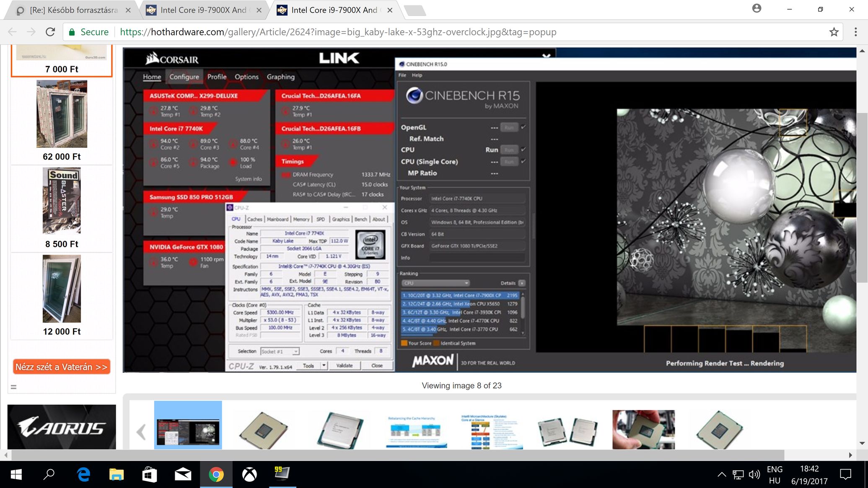Bookmark this page with the star icon
This screenshot has width=868, height=488.
834,32
